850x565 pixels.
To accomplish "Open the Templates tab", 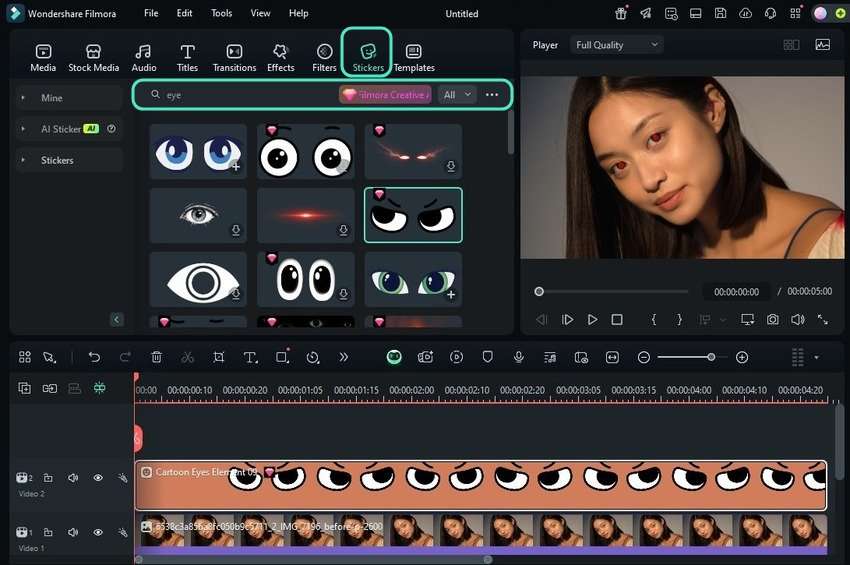I will click(414, 58).
